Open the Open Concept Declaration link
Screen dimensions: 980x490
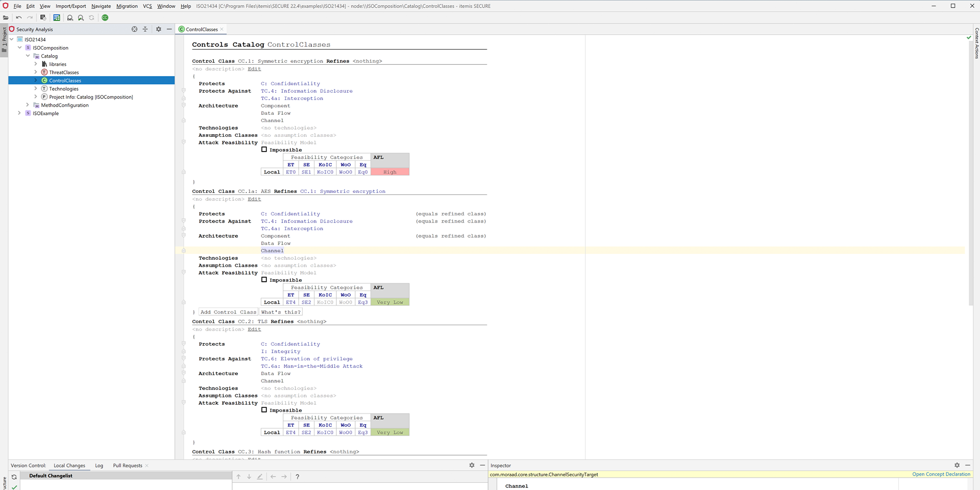click(941, 474)
